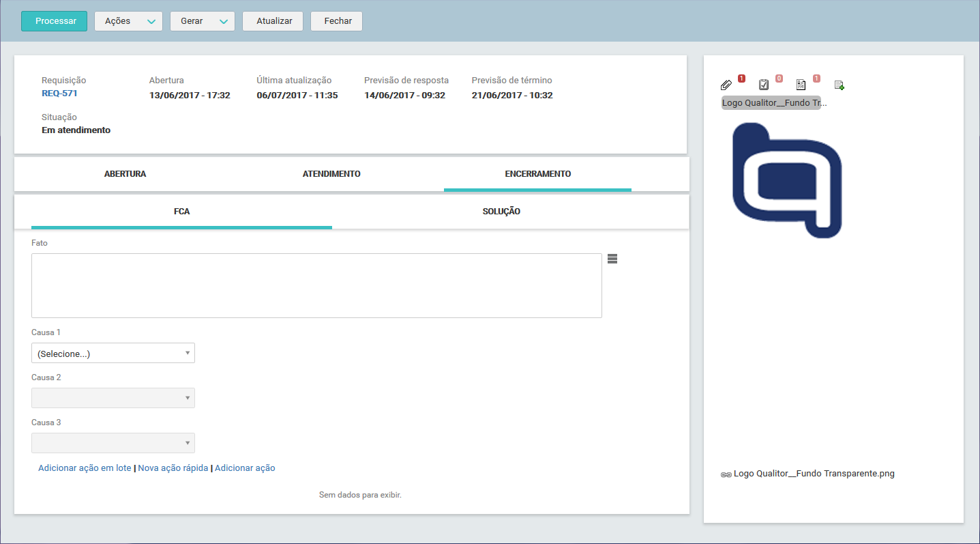Click the Nova ação rápida link
The image size is (980, 544).
(x=173, y=468)
